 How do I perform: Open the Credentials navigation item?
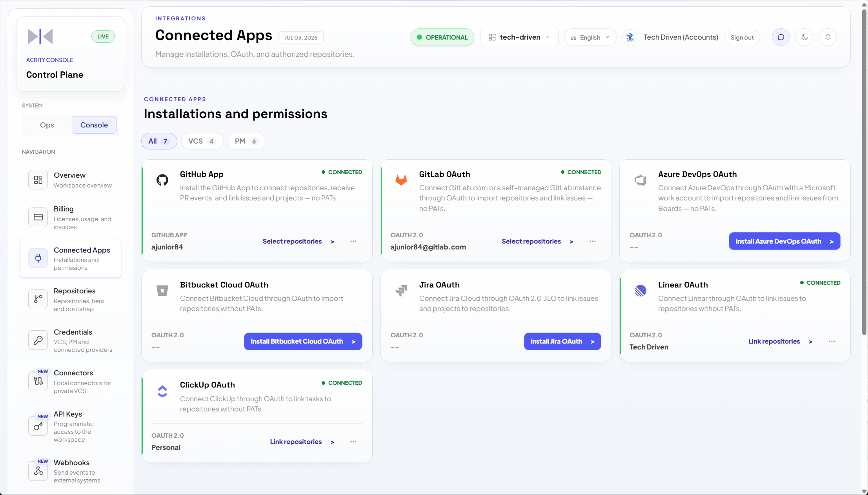point(71,340)
